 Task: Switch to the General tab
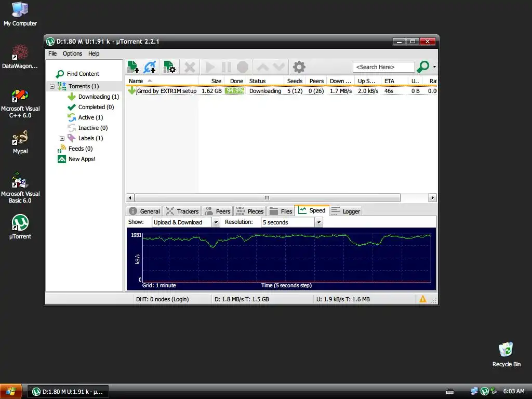pos(144,211)
